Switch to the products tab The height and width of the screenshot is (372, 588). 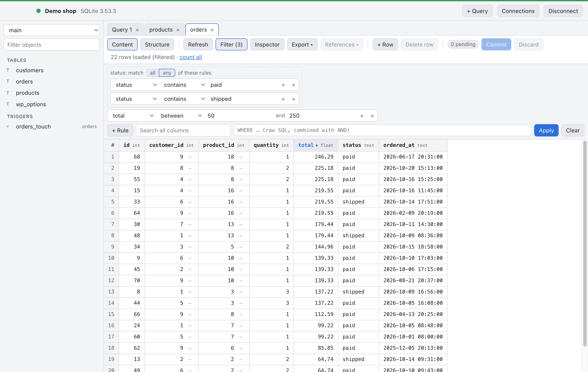click(x=161, y=30)
